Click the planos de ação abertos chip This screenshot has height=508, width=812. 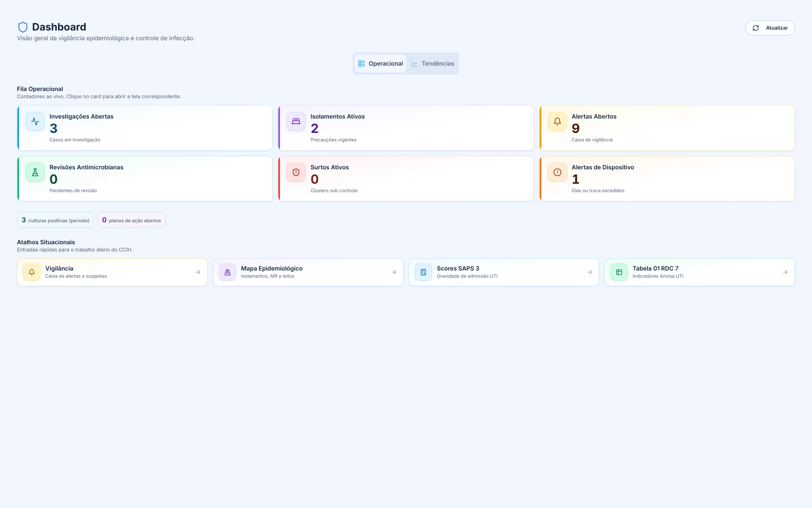[132, 220]
